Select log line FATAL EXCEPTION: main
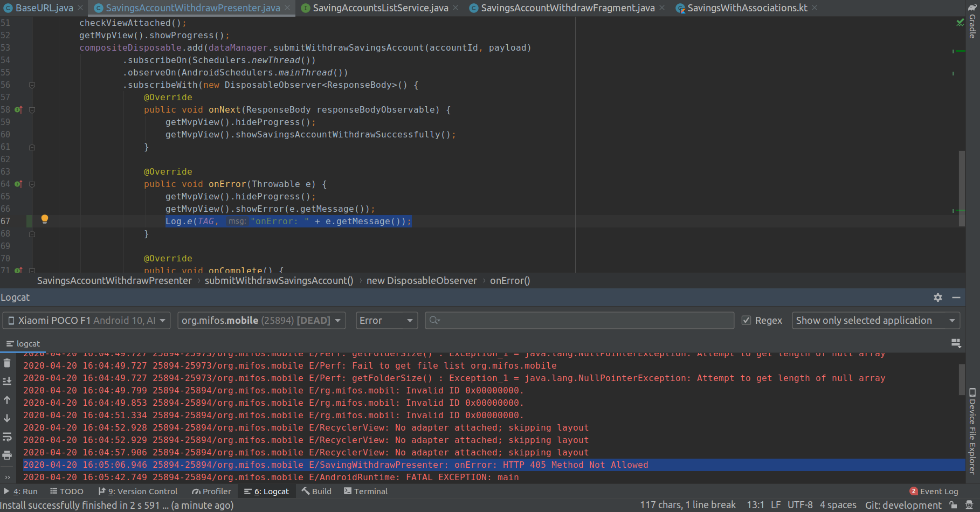This screenshot has width=980, height=512. pos(494,478)
